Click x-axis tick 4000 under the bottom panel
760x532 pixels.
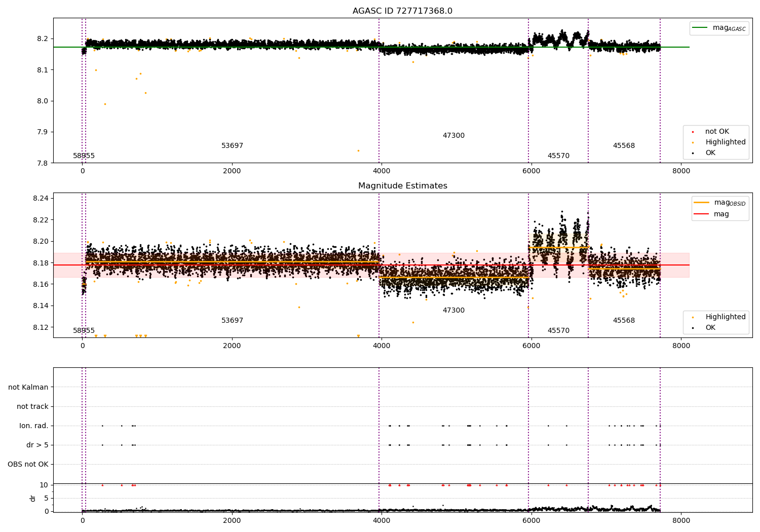[382, 520]
